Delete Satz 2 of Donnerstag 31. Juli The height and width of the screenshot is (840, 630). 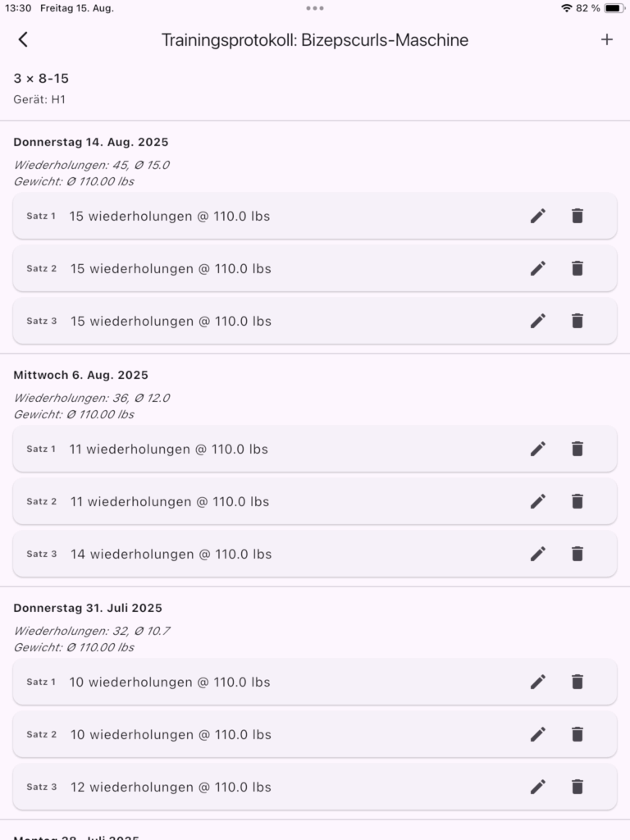pyautogui.click(x=577, y=734)
